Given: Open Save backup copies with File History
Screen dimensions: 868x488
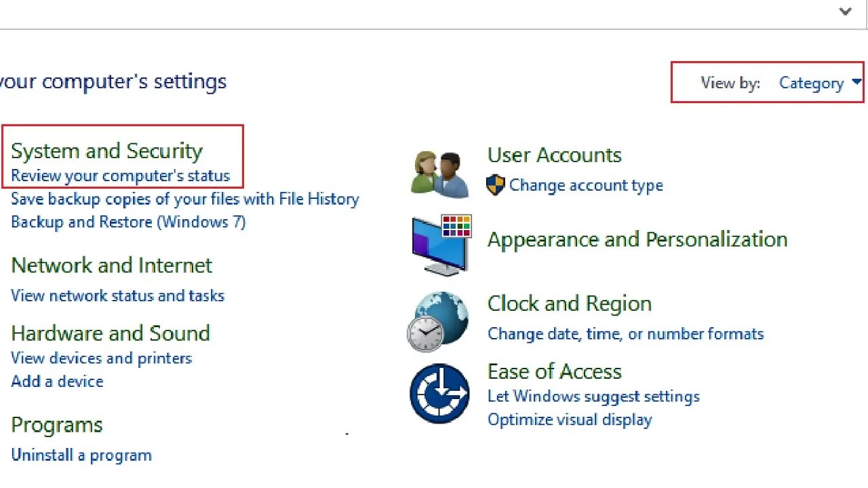Looking at the screenshot, I should 184,199.
